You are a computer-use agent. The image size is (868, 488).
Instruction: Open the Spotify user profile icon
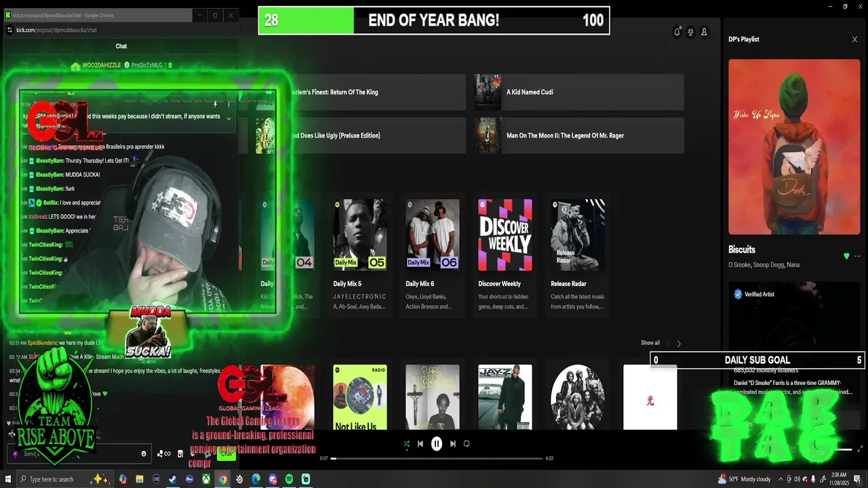704,32
